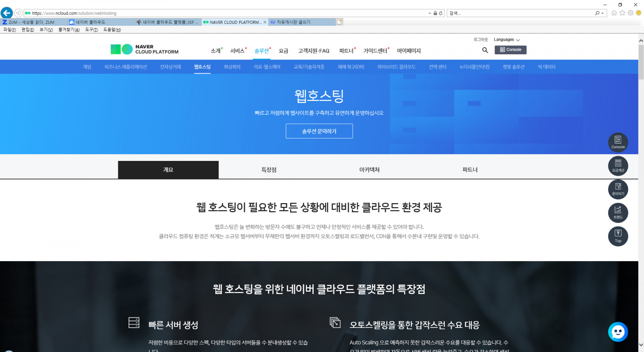Open the 화상회의 solution link
The height and width of the screenshot is (352, 644).
pyautogui.click(x=232, y=67)
